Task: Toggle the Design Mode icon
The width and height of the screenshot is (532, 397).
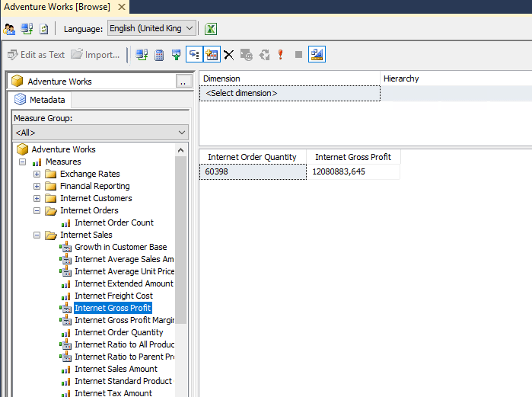Action: [317, 54]
